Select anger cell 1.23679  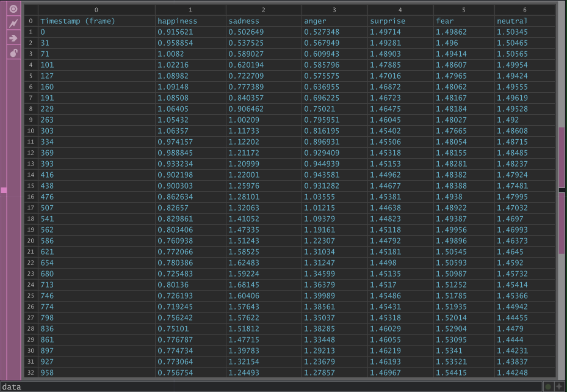(334, 361)
